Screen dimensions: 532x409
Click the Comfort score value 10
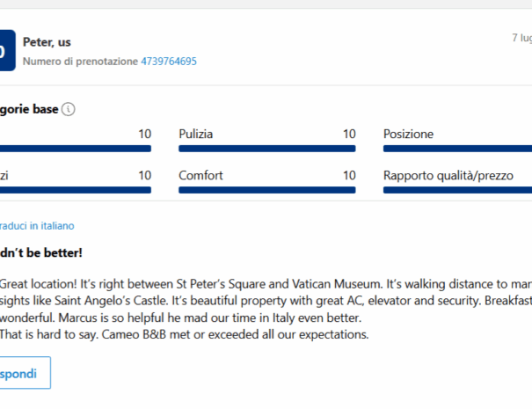(349, 176)
